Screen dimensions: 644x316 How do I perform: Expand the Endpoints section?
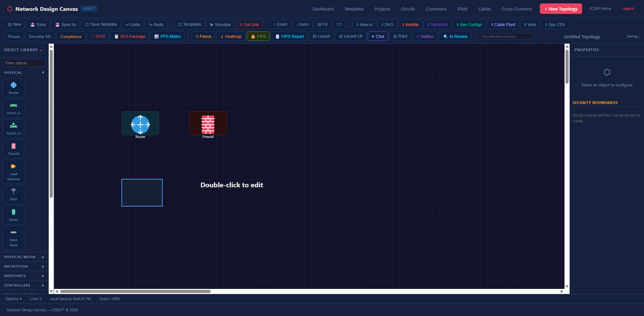(x=24, y=276)
